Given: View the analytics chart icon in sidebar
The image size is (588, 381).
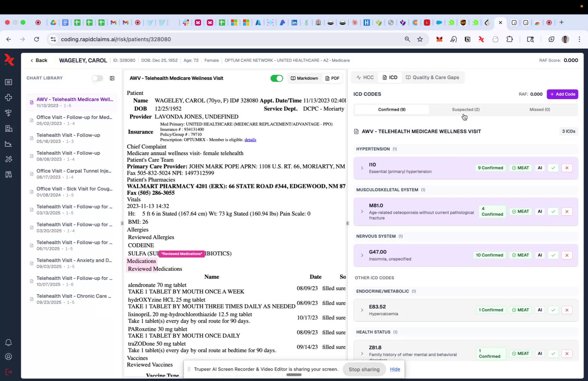Looking at the screenshot, I should pos(8,143).
